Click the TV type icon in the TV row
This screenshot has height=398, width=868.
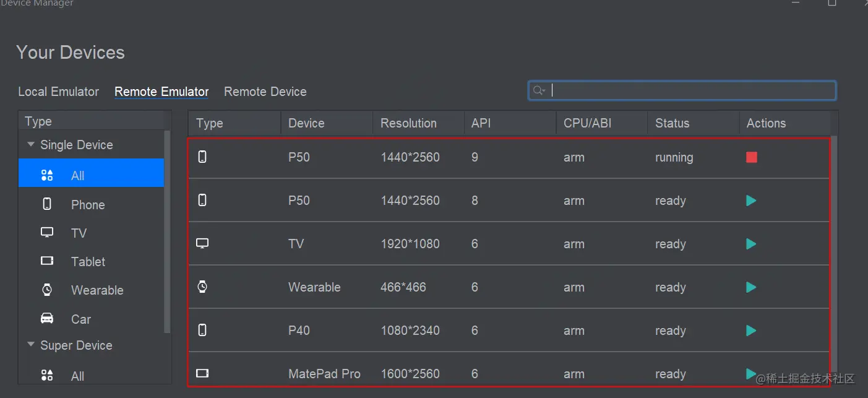pyautogui.click(x=202, y=244)
